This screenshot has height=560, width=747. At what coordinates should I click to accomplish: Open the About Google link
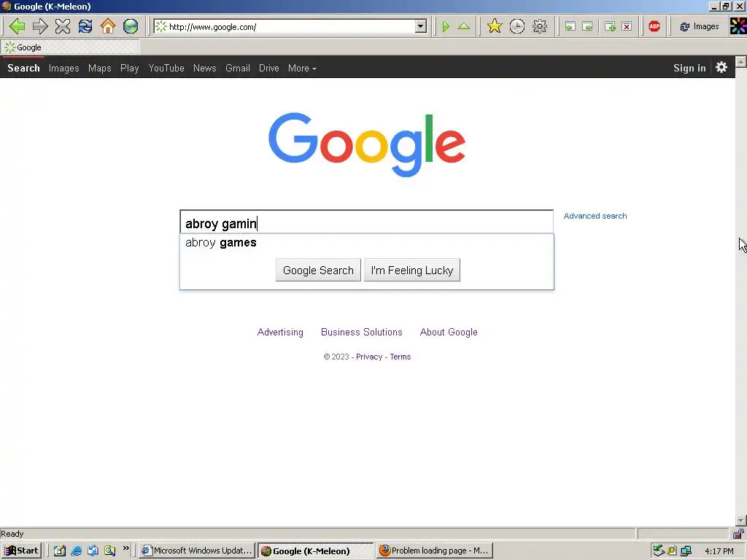[449, 332]
